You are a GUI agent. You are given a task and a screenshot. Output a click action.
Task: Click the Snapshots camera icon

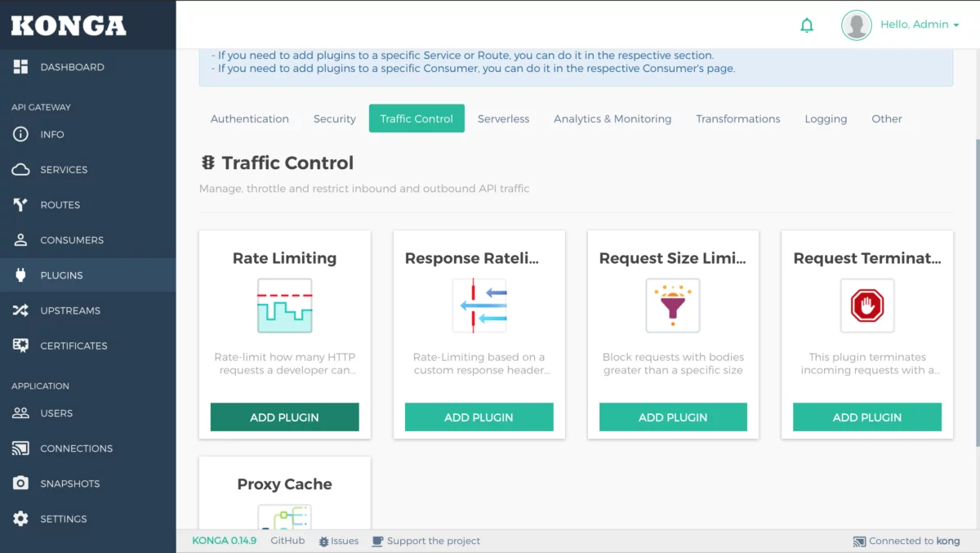[x=21, y=483]
